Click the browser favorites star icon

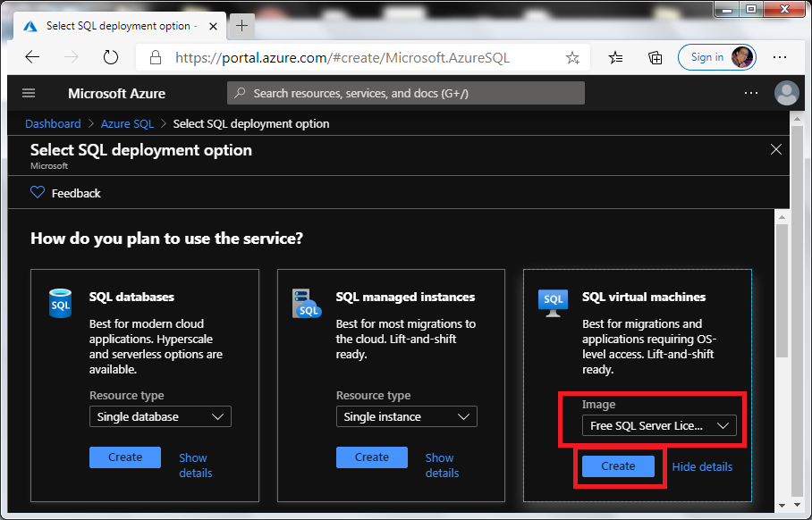[571, 56]
